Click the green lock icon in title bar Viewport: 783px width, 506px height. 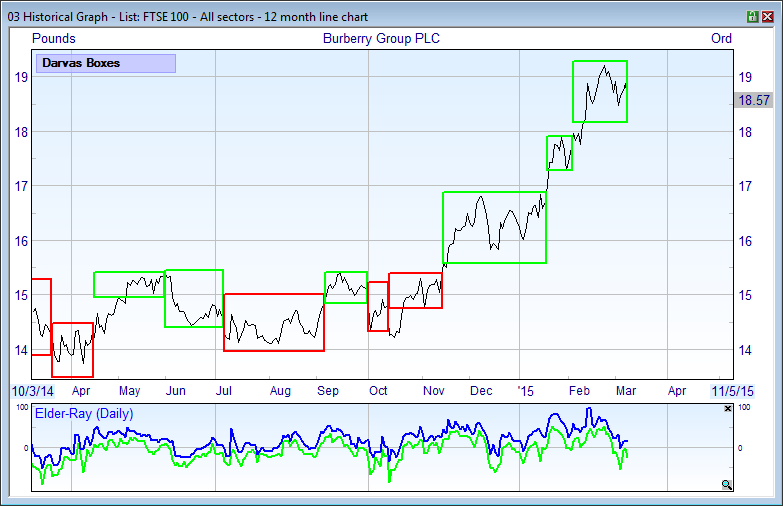(x=753, y=17)
